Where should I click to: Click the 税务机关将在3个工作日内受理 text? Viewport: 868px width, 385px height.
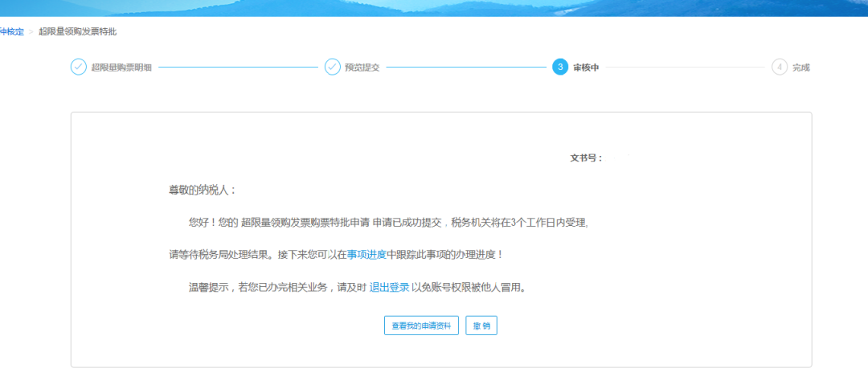pos(519,223)
